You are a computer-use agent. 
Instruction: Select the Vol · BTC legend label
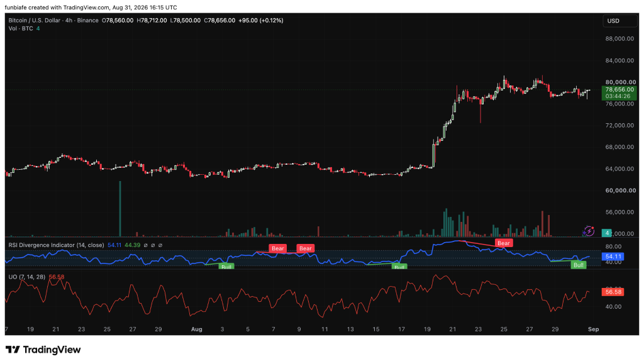21,29
